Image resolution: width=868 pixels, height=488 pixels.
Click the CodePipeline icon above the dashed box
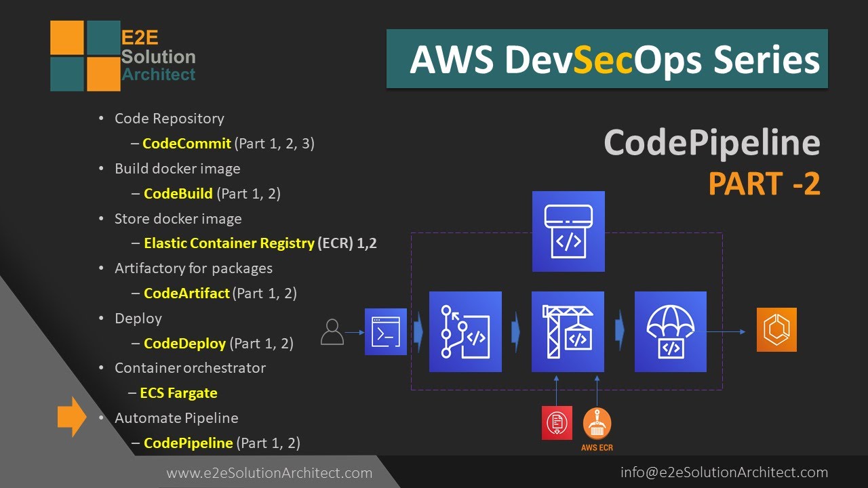568,232
